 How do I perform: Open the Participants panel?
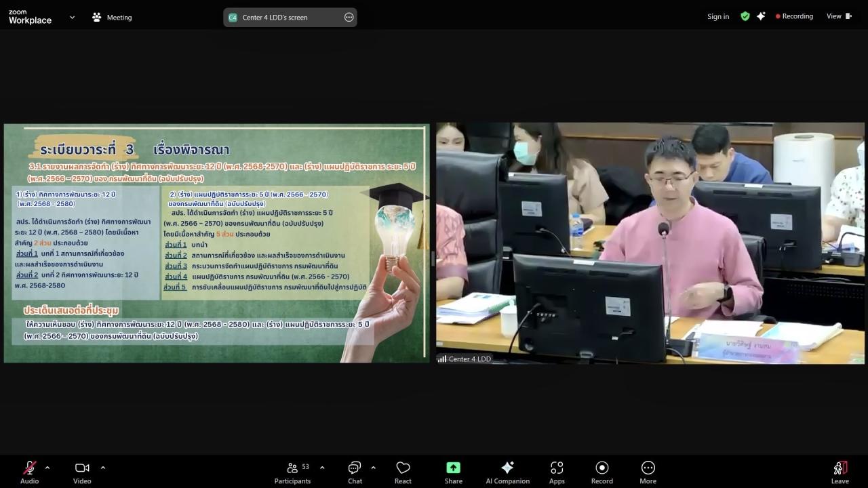click(292, 472)
